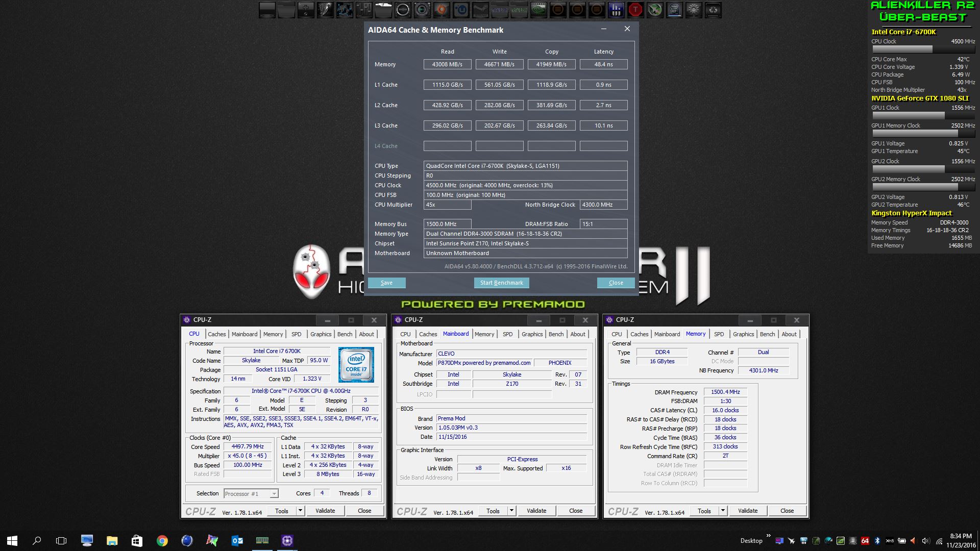Image resolution: width=980 pixels, height=551 pixels.
Task: Switch to Caches tab in left CPU-Z window
Action: tap(216, 334)
